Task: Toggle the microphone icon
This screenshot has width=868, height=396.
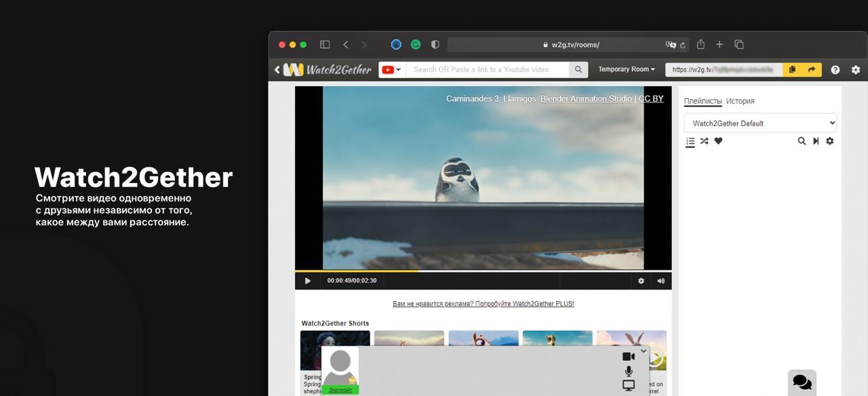Action: tap(629, 371)
